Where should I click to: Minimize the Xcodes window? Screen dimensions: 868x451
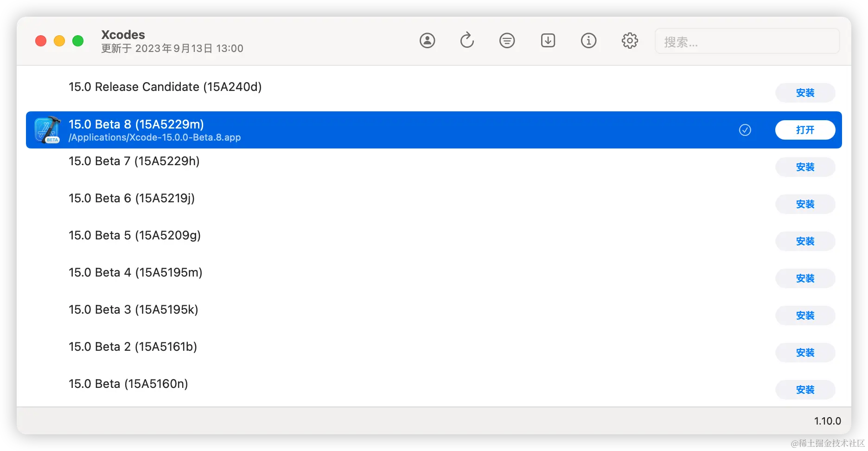59,41
